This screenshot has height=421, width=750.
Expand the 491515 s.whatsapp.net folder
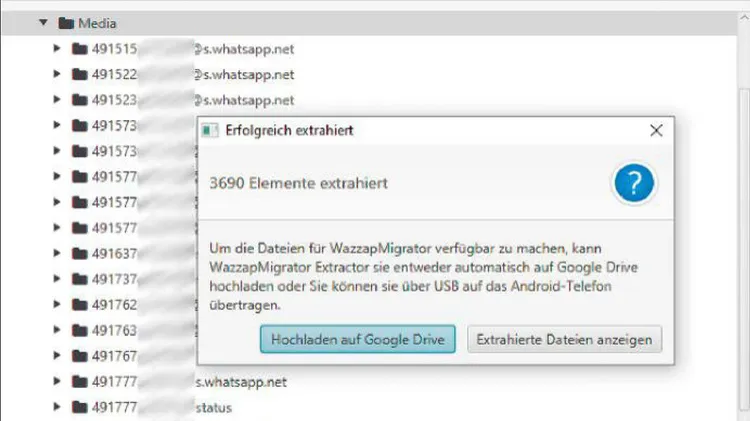coord(57,48)
